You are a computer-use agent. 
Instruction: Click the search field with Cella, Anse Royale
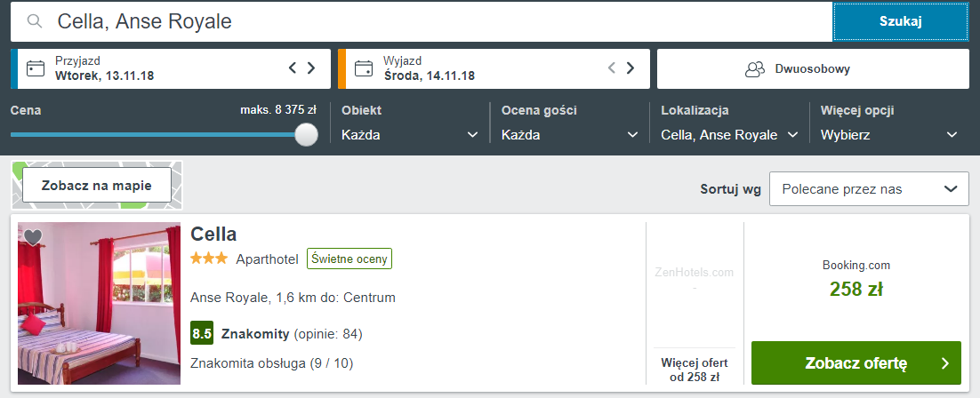tap(422, 22)
